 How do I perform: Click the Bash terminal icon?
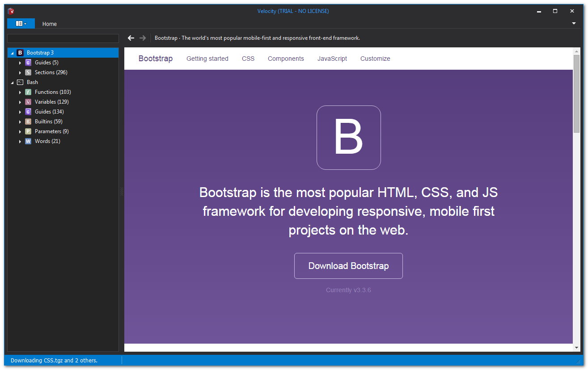(20, 82)
